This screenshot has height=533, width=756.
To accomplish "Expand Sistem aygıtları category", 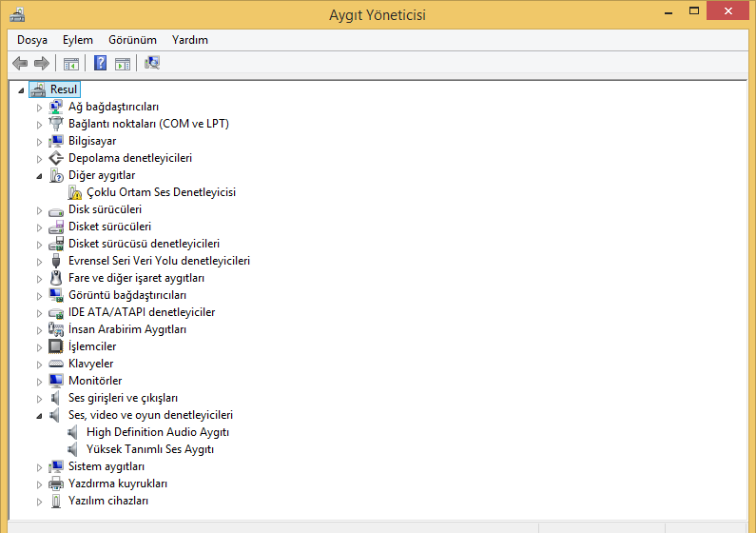I will [39, 467].
